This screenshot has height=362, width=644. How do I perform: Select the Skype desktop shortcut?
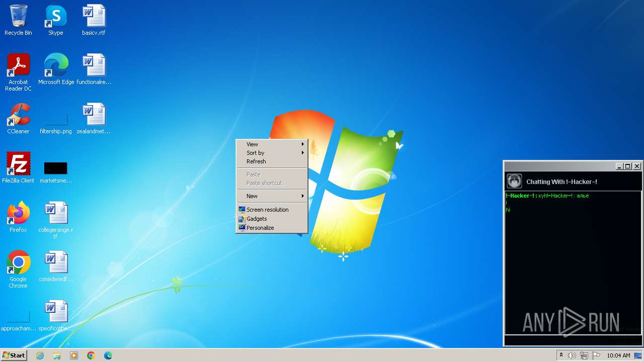pos(55,20)
